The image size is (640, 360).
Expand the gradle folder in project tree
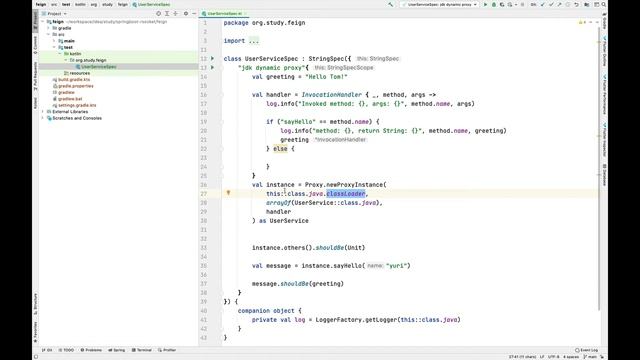pyautogui.click(x=49, y=28)
